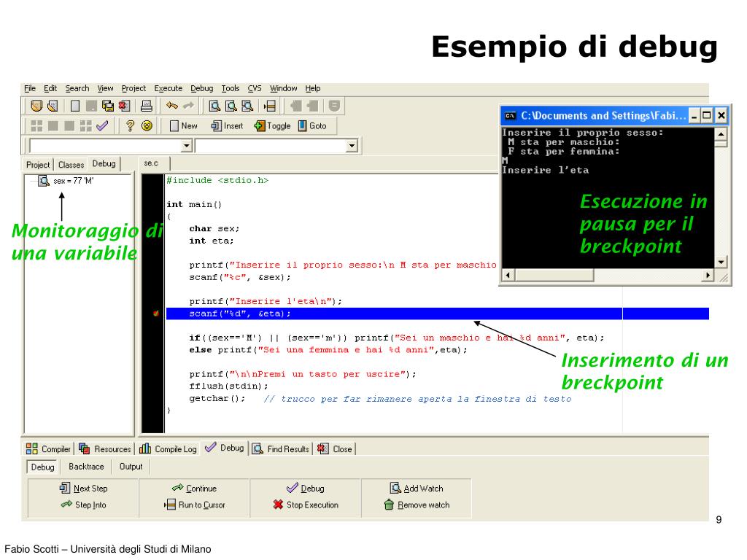The width and height of the screenshot is (747, 560).
Task: Open the first empty toolbar combo box arrow
Action: [187, 146]
